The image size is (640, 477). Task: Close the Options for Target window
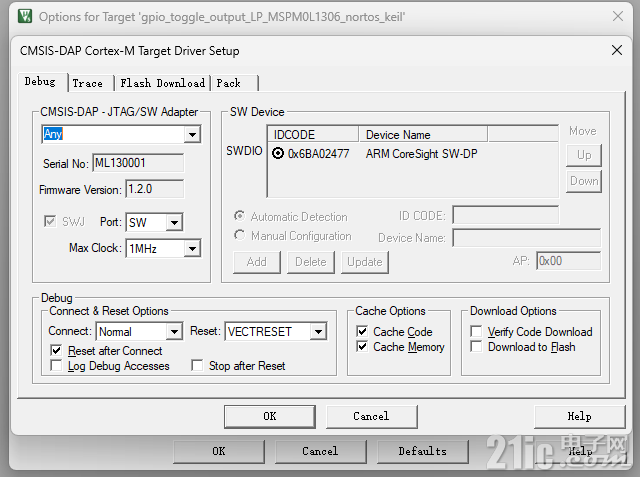pyautogui.click(x=618, y=16)
